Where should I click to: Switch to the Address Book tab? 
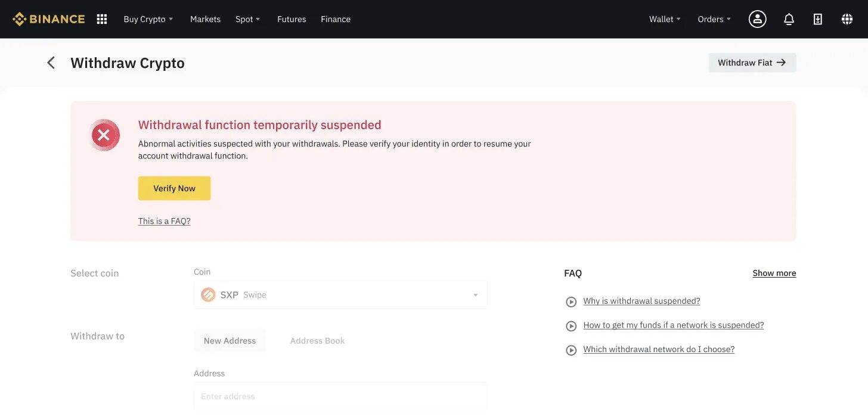click(317, 341)
